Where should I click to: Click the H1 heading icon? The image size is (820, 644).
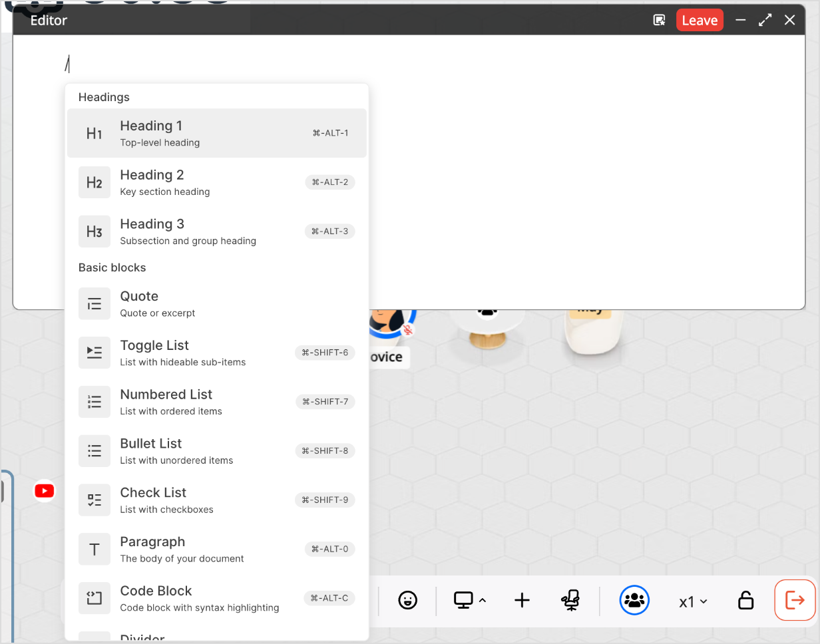(95, 133)
